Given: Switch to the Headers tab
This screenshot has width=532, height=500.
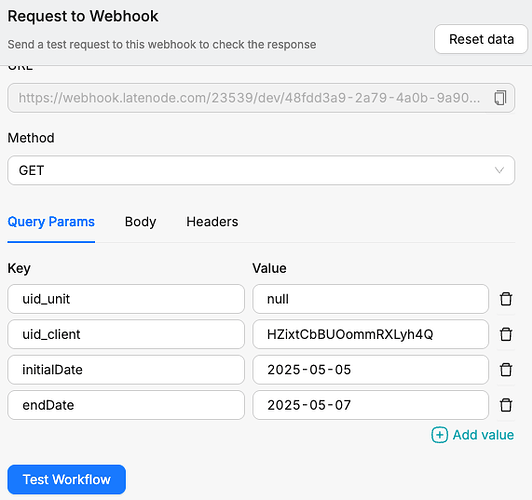Looking at the screenshot, I should [x=212, y=222].
